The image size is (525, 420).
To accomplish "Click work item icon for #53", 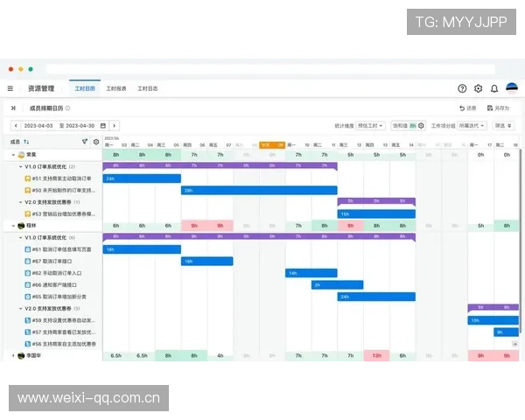I will click(x=28, y=213).
